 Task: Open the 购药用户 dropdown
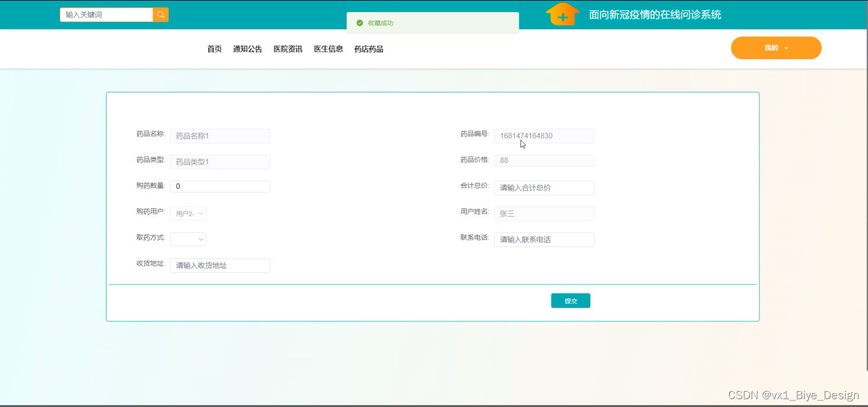(x=188, y=213)
